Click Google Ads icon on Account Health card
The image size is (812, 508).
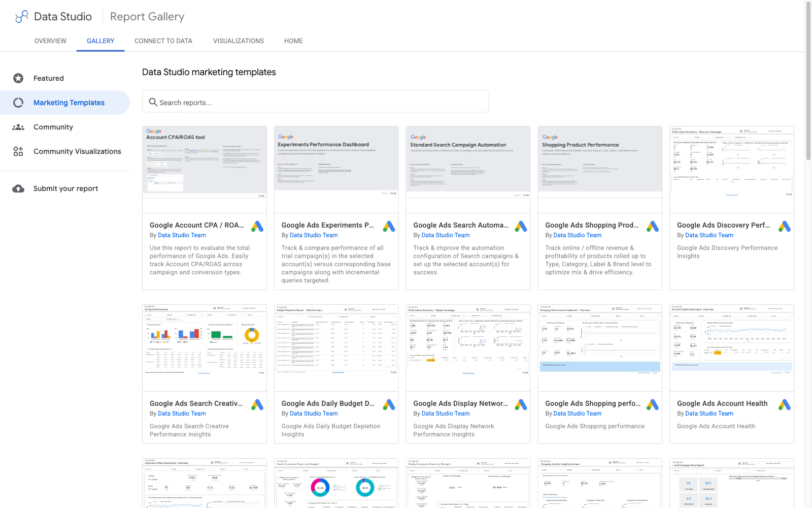click(x=785, y=405)
